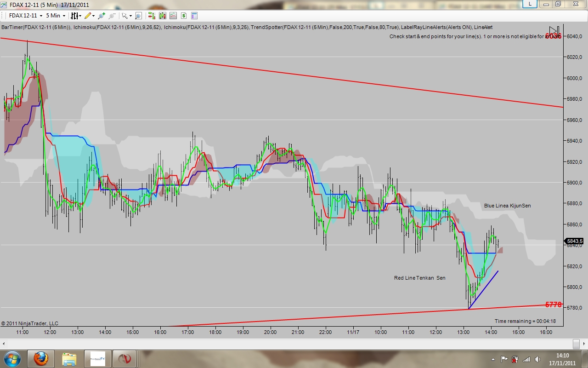Open the chart bar style dropdown

click(x=76, y=16)
